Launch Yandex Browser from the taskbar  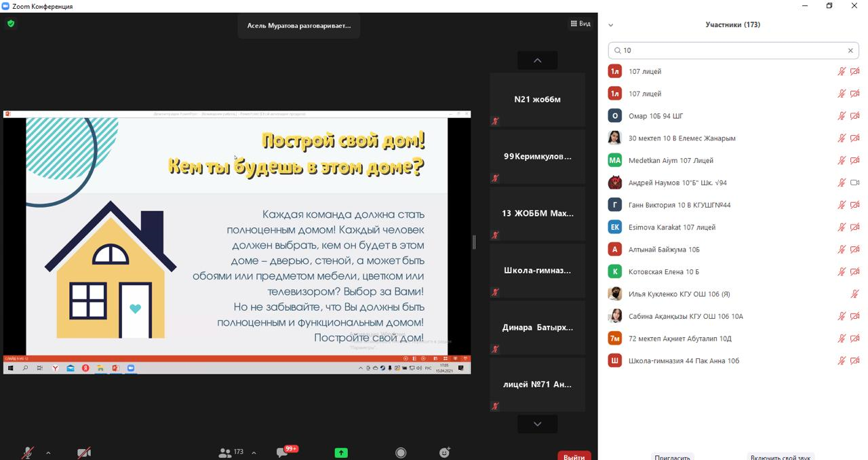click(x=54, y=368)
